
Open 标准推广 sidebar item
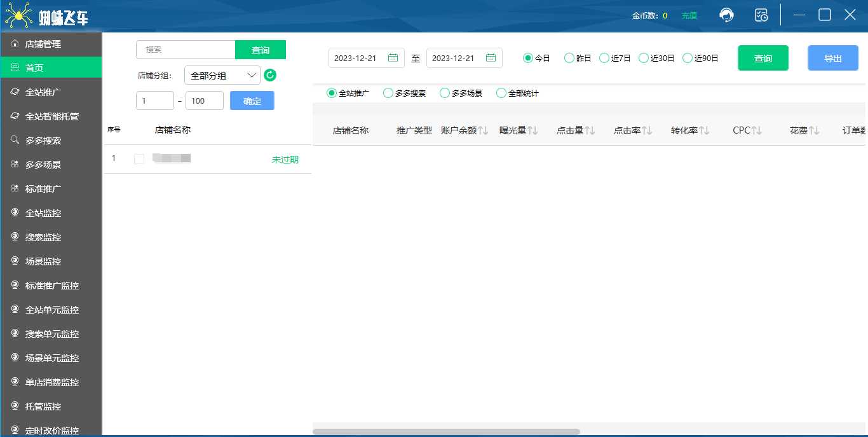[51, 189]
